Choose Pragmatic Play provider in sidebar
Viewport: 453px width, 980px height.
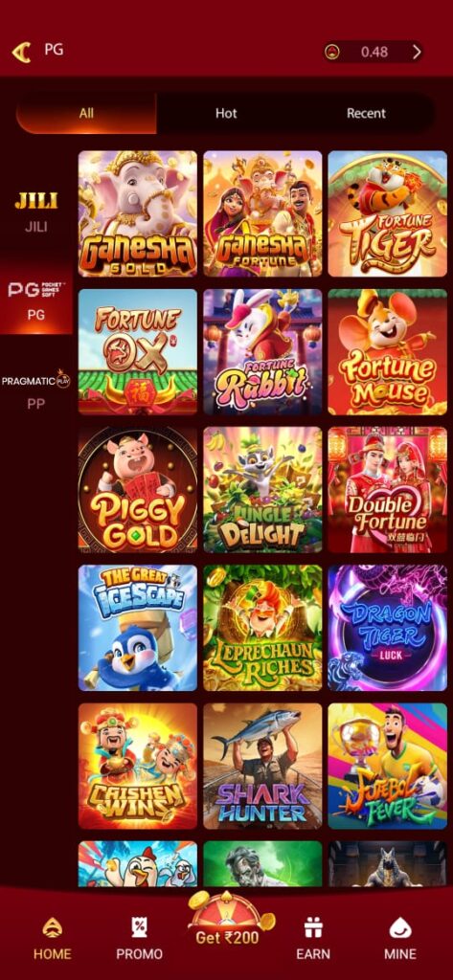36,389
